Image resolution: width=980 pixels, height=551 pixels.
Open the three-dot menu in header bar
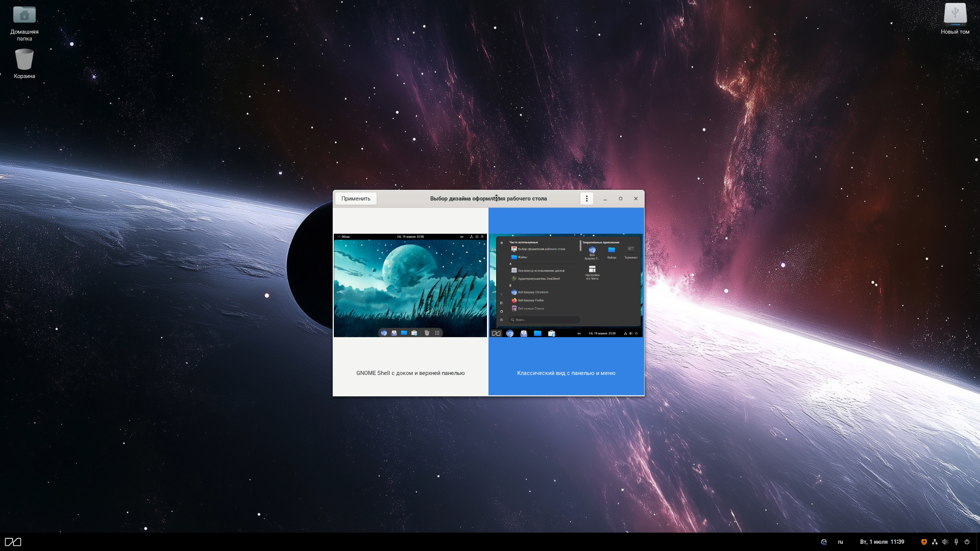coord(586,198)
